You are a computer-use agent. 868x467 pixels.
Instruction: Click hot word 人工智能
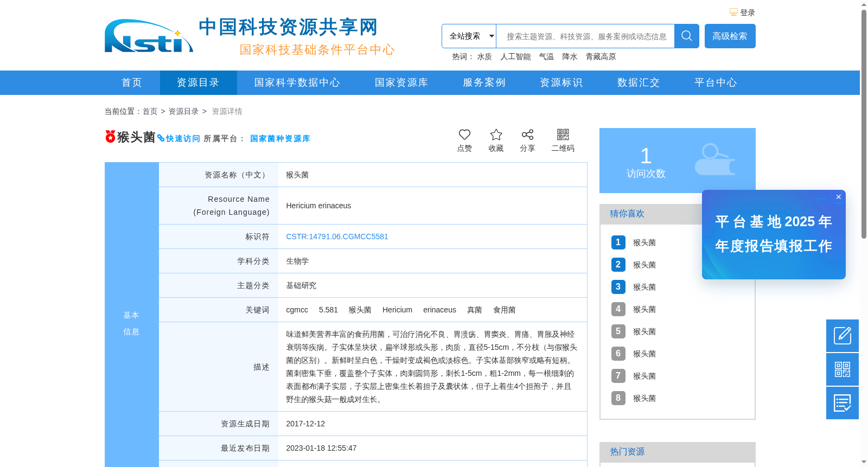coord(515,56)
